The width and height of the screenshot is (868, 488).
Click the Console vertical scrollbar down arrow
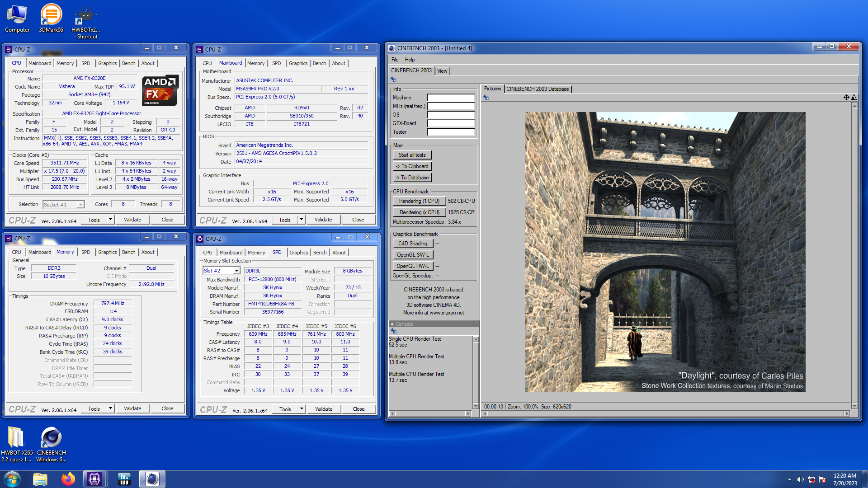(476, 406)
